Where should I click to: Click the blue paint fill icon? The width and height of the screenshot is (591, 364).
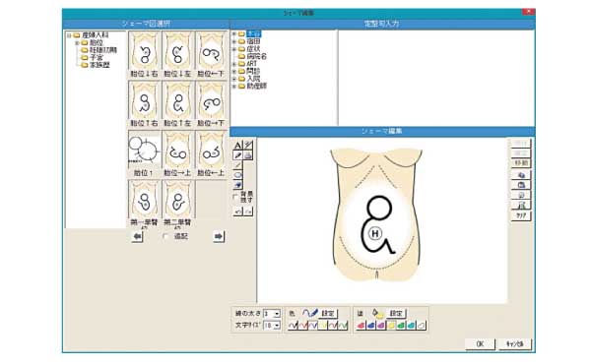(371, 325)
